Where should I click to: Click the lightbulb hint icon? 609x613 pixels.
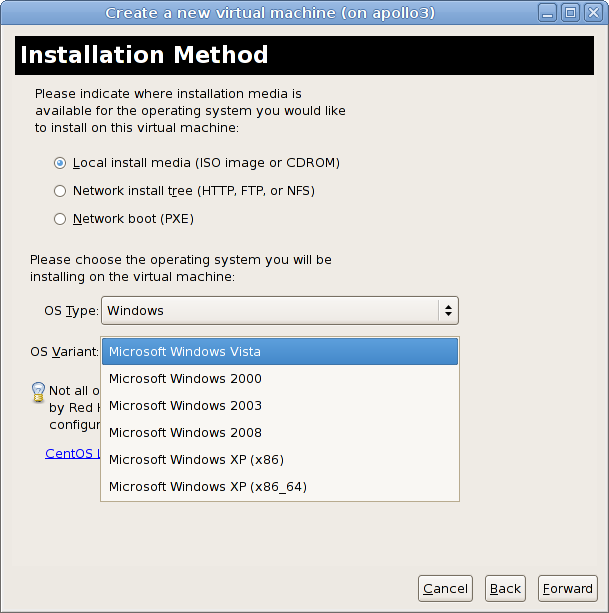(38, 392)
